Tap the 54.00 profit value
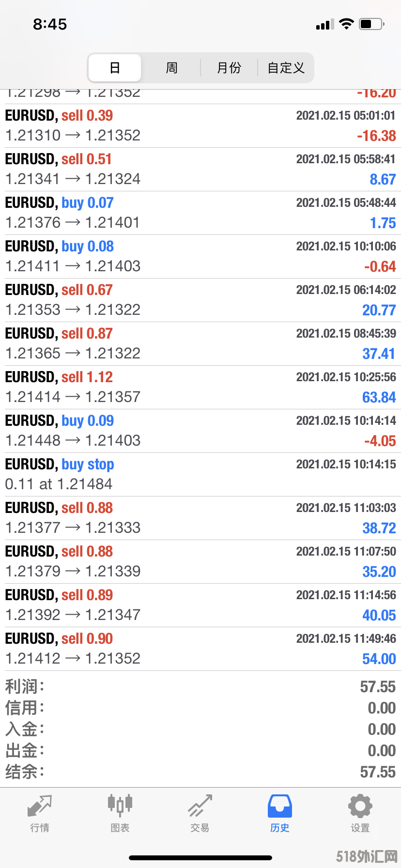This screenshot has width=401, height=868. pos(379,659)
